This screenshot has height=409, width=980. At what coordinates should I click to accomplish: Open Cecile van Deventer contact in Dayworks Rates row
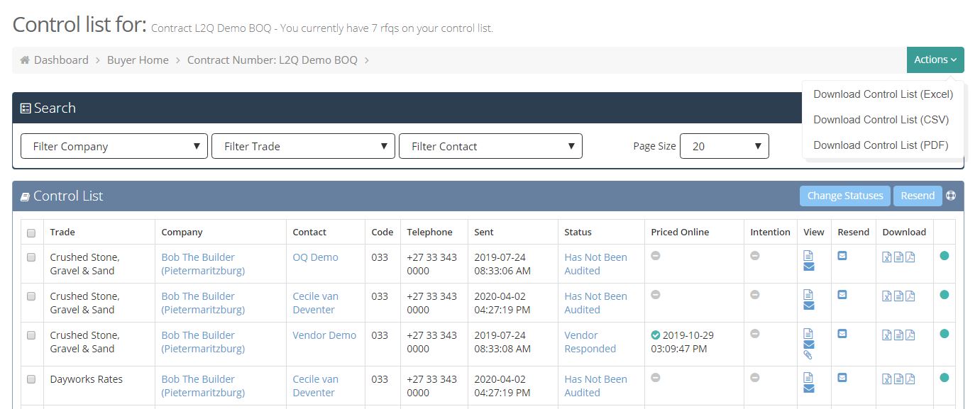[x=316, y=386]
